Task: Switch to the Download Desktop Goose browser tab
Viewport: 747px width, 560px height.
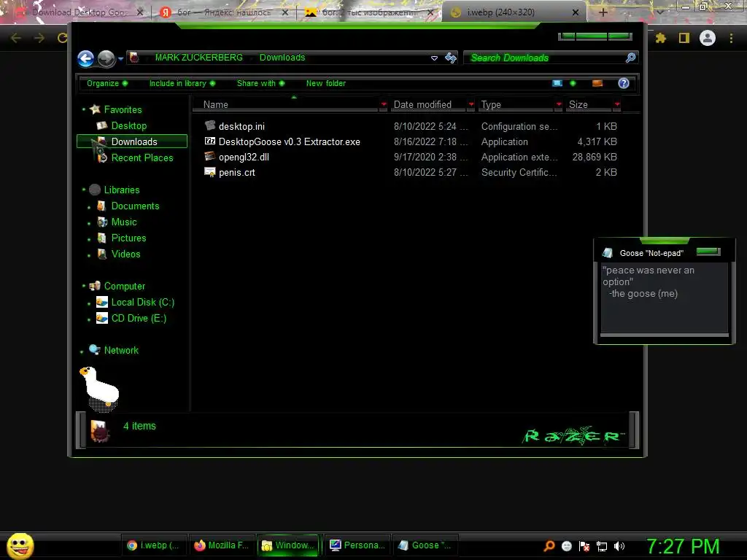Action: (x=78, y=12)
